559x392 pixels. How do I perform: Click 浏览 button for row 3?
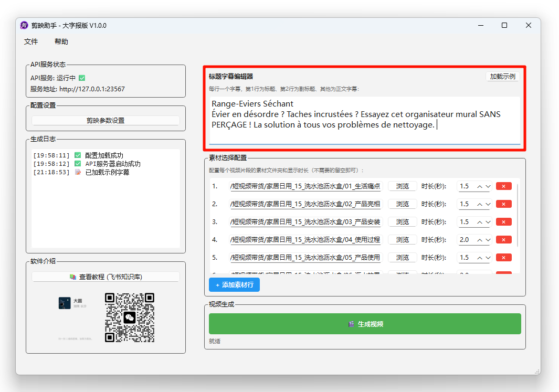coord(402,222)
